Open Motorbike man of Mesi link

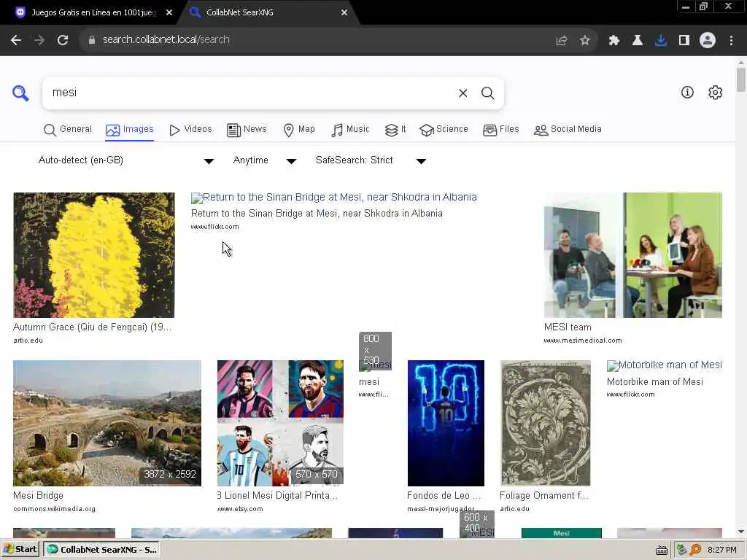665,365
